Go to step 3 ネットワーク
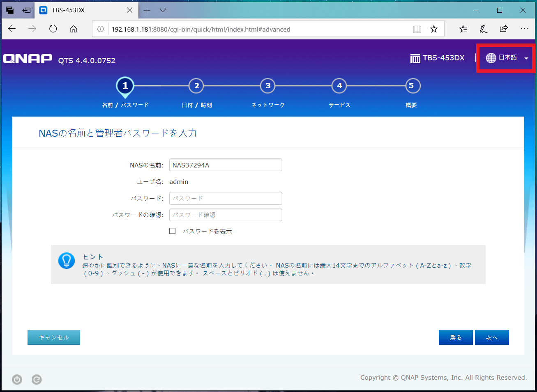This screenshot has width=537, height=392. (x=268, y=86)
